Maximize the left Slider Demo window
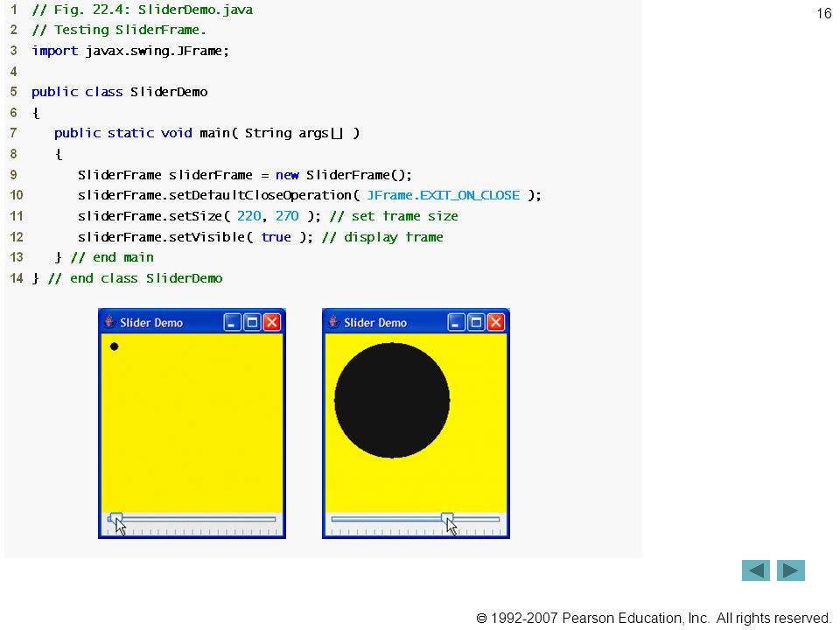840x630 pixels. pyautogui.click(x=252, y=323)
